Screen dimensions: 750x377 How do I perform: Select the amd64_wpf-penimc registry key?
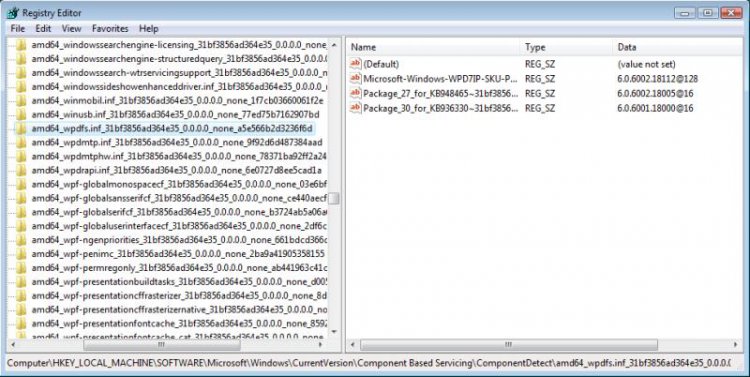click(x=178, y=254)
